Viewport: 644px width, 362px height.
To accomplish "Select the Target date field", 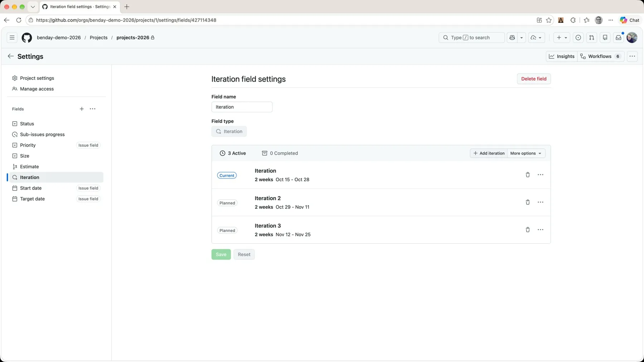I will tap(55, 199).
